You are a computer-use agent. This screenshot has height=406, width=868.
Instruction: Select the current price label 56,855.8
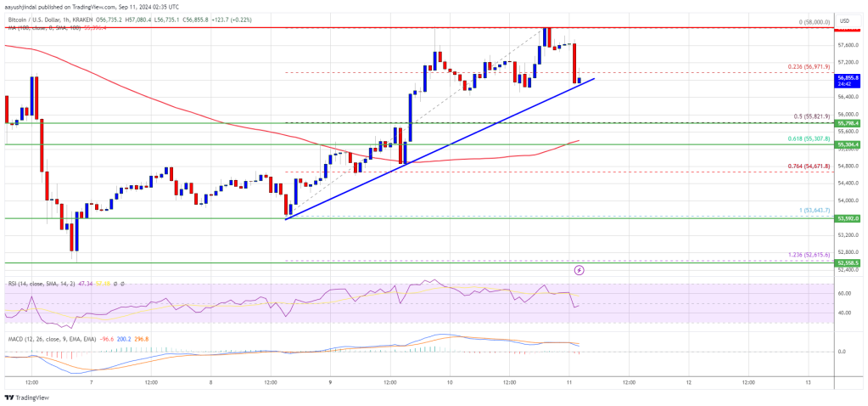point(848,78)
